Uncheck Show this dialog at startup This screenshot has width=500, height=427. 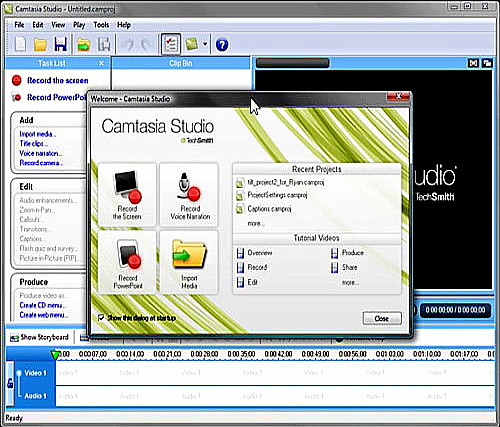(x=101, y=317)
